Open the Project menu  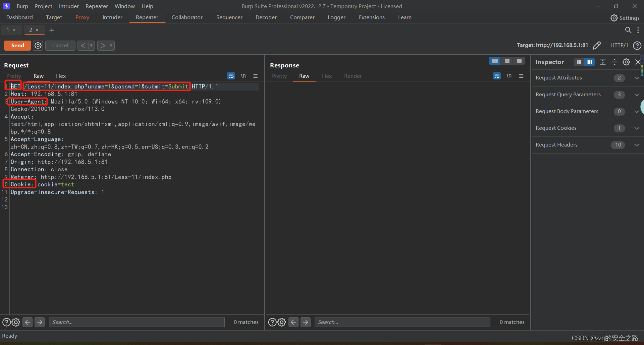click(x=44, y=6)
